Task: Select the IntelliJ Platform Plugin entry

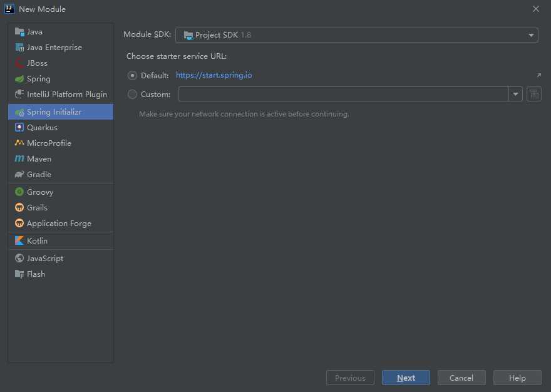Action: pos(61,94)
